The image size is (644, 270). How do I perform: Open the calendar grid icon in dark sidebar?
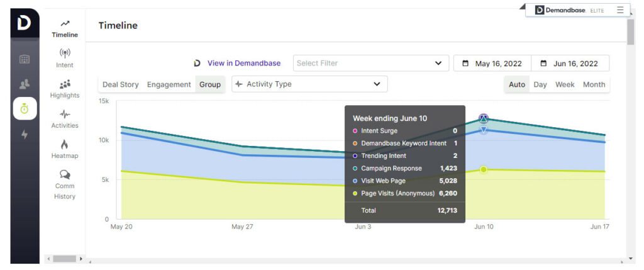coord(25,59)
